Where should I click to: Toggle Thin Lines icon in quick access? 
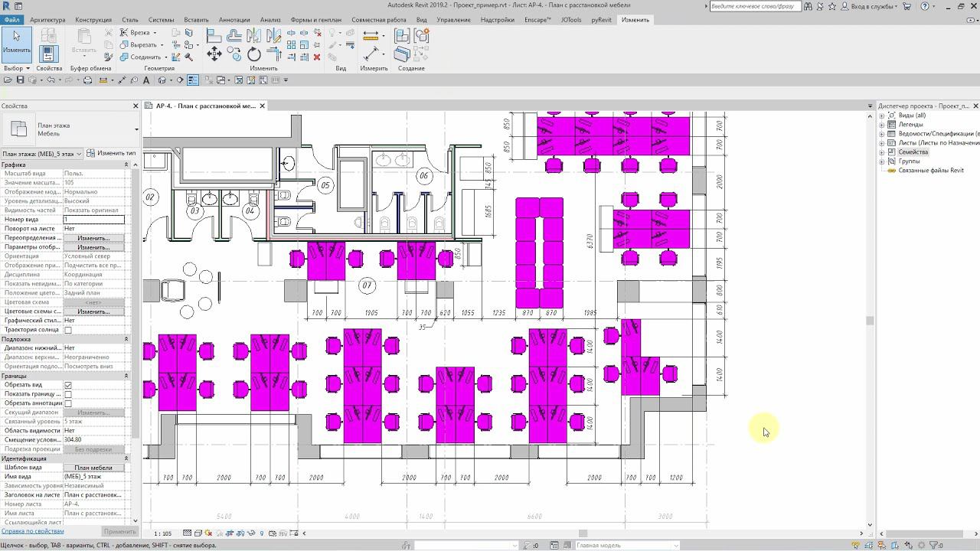coord(193,80)
